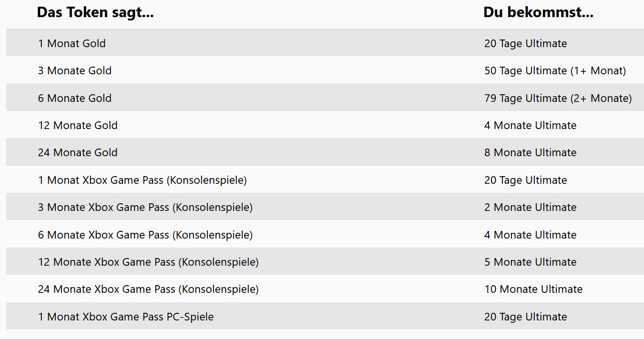Click the '2 Monate Ultimate' value
This screenshot has width=644, height=339.
[x=530, y=207]
